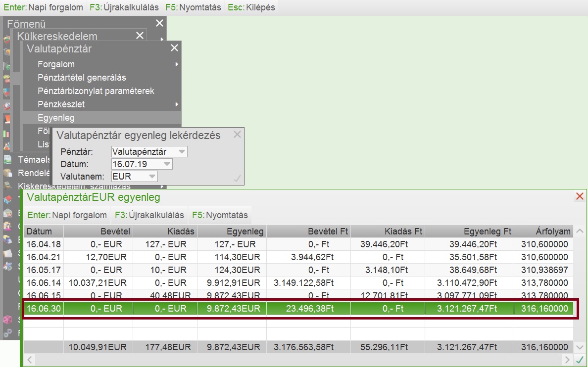
Task: Select the row dated 16.06.14
Action: pos(298,282)
